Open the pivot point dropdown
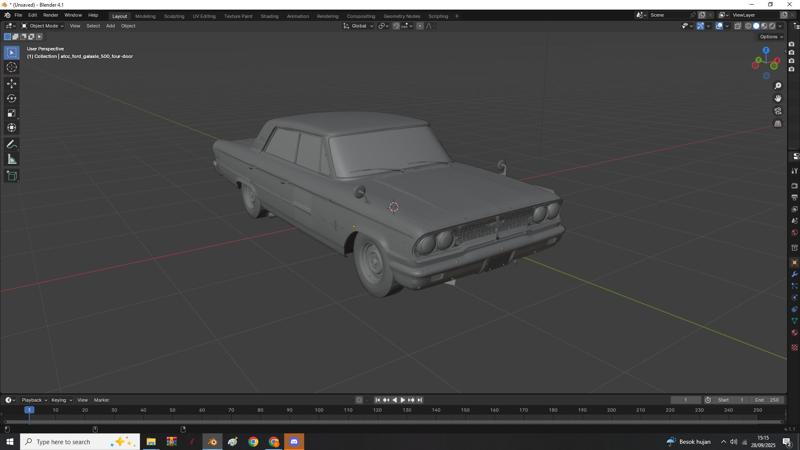This screenshot has width=800, height=450. tap(383, 26)
